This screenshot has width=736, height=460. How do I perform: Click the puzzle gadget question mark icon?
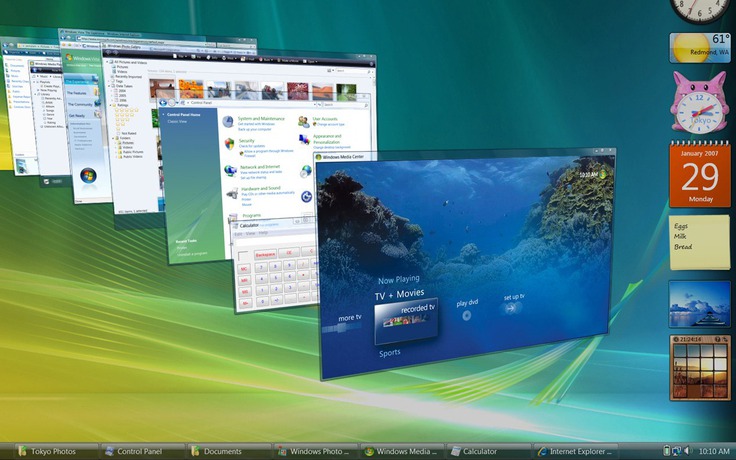pos(718,339)
